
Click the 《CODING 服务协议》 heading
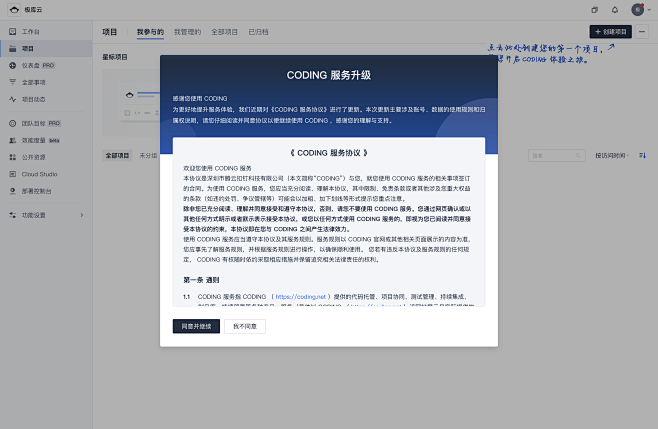[x=329, y=153]
